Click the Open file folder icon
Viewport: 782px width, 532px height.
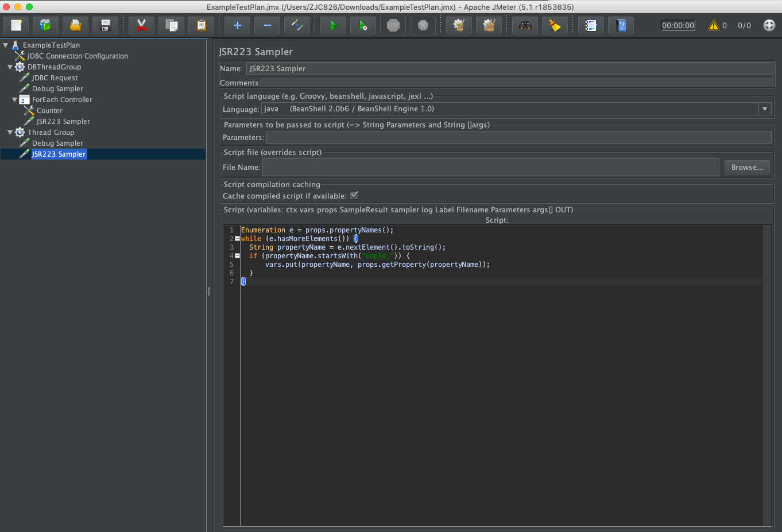[76, 25]
